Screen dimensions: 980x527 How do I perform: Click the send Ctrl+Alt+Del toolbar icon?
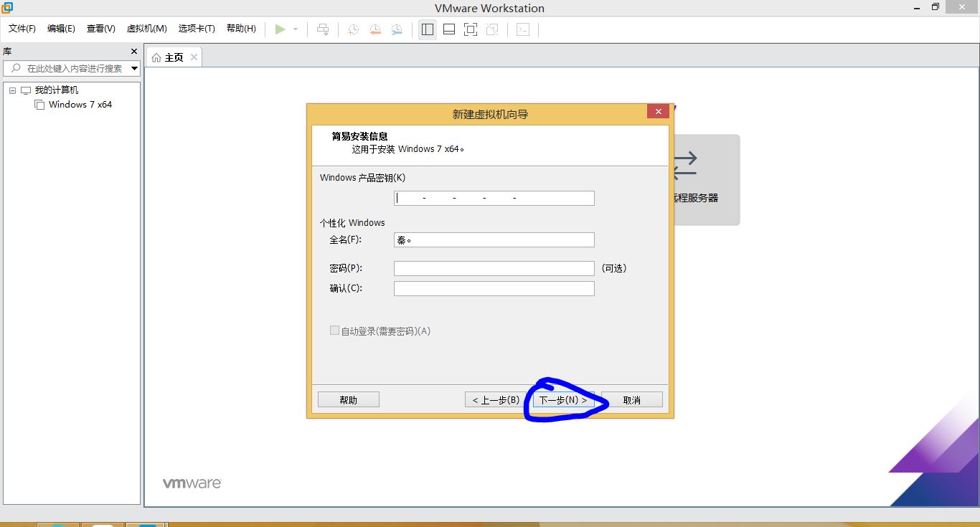point(323,29)
